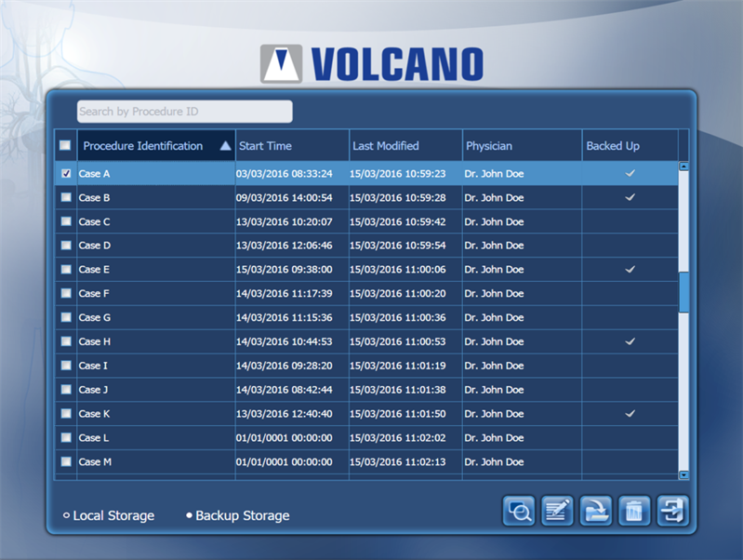Sort by Procedure Identification column header
The height and width of the screenshot is (560, 743).
pyautogui.click(x=156, y=145)
